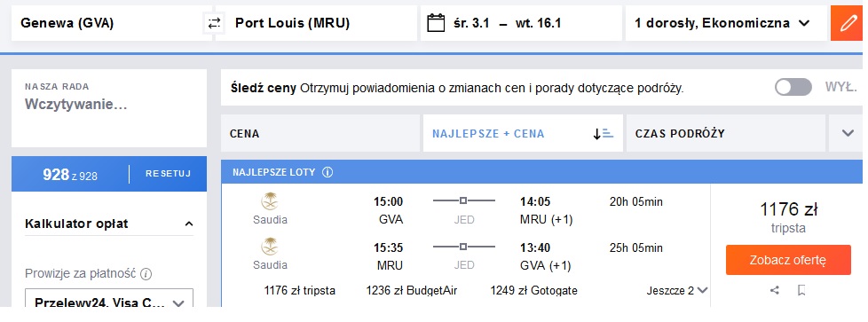The height and width of the screenshot is (322, 868).
Task: Expand Jeszcze 2 more price offers
Action: [x=677, y=290]
